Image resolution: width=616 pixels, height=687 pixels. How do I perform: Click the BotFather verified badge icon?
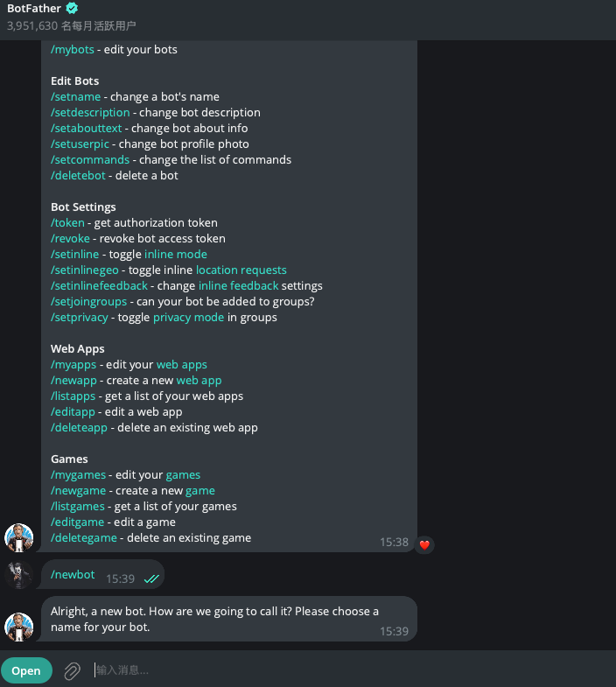click(x=72, y=10)
